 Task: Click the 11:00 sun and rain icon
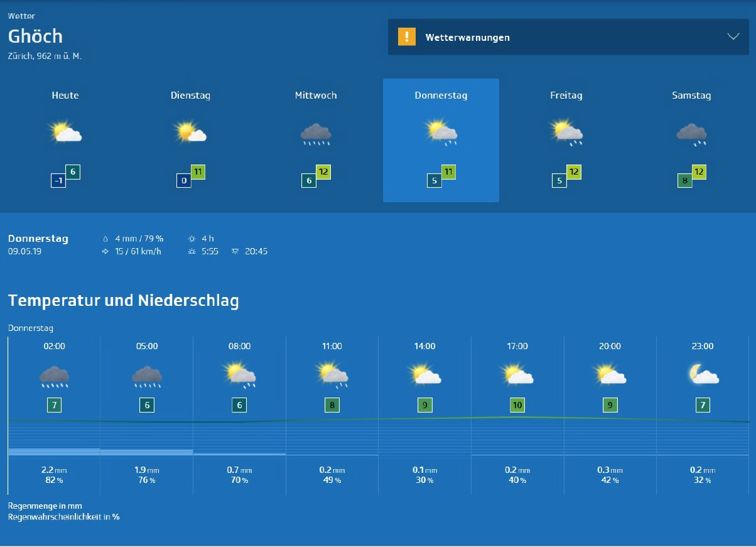pyautogui.click(x=332, y=375)
